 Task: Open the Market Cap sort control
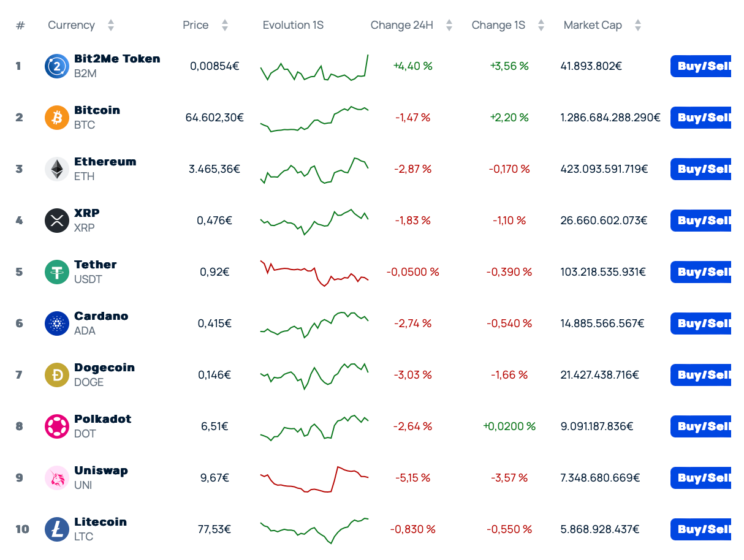tap(637, 25)
